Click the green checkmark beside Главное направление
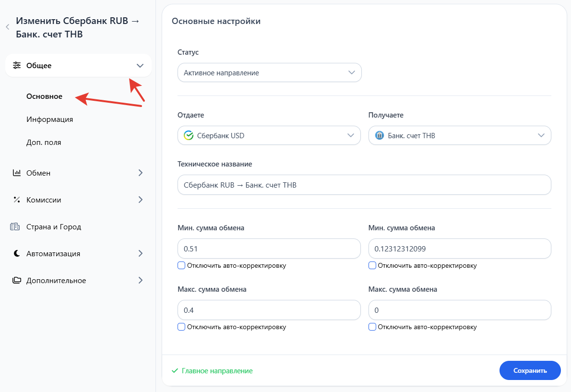Screen dimensions: 571x392 (x=175, y=370)
